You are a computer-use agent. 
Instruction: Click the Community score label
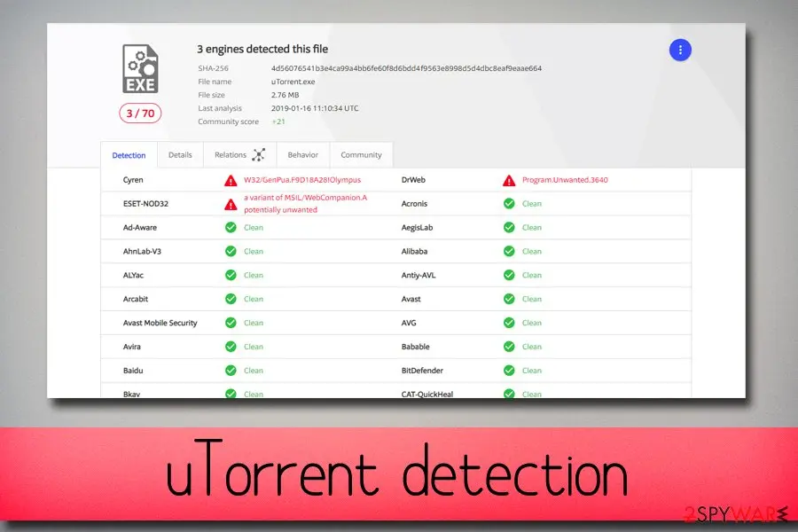tap(228, 121)
